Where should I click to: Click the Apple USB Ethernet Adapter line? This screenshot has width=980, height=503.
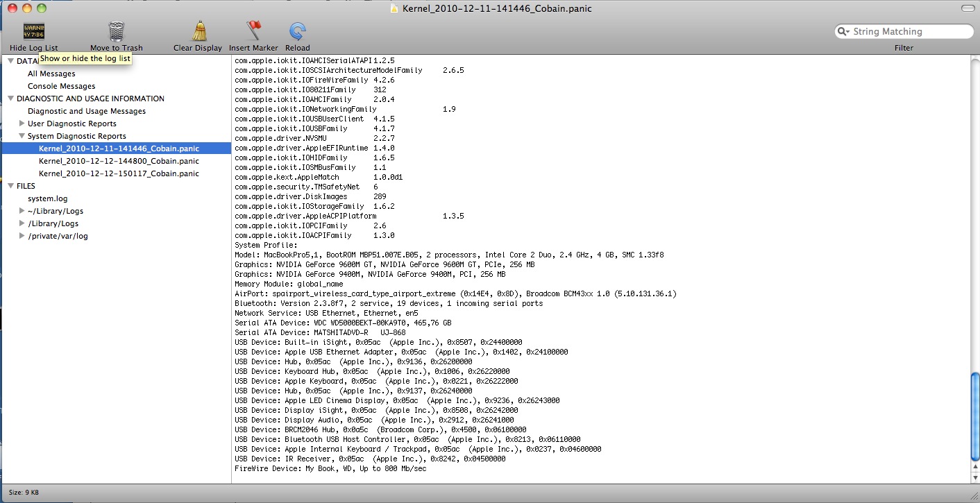tap(401, 352)
